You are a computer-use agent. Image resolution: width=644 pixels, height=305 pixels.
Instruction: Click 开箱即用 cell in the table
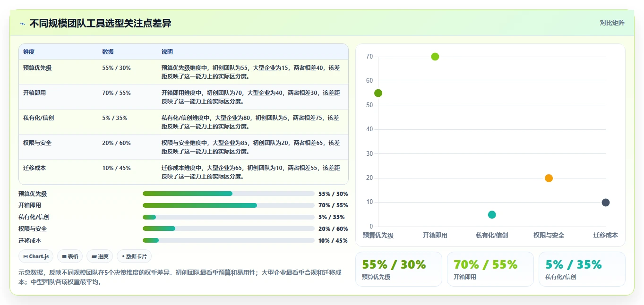34,93
